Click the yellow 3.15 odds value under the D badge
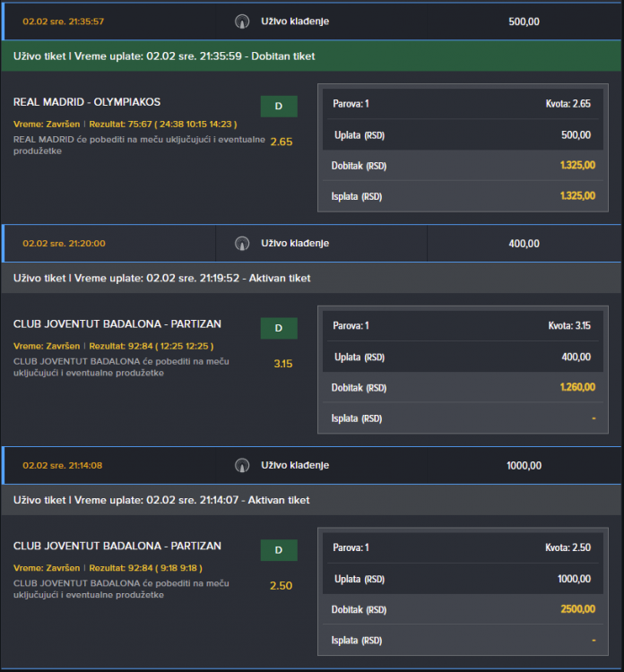The height and width of the screenshot is (672, 624). [283, 364]
